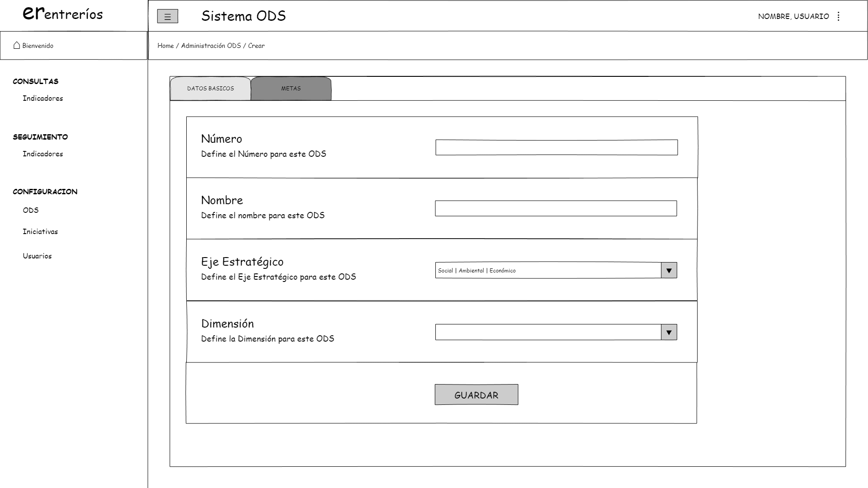
Task: Click the home icon beside Bienvenido
Action: (x=17, y=45)
